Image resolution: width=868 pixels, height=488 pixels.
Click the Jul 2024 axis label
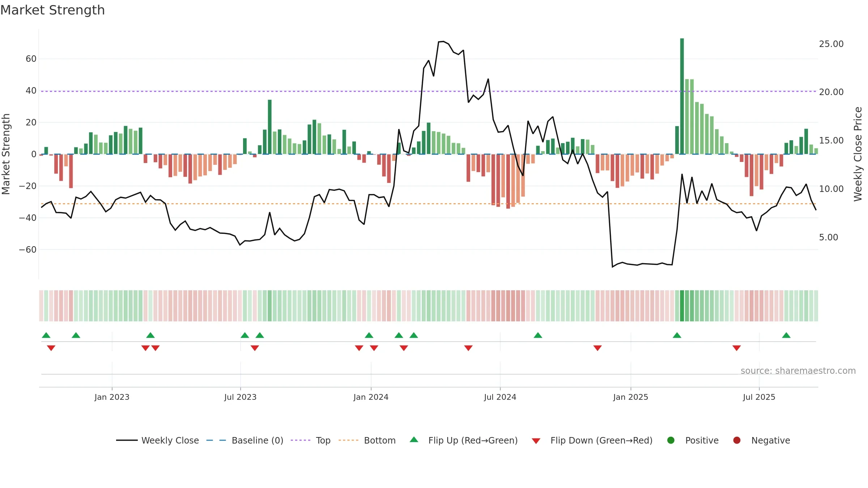tap(500, 397)
